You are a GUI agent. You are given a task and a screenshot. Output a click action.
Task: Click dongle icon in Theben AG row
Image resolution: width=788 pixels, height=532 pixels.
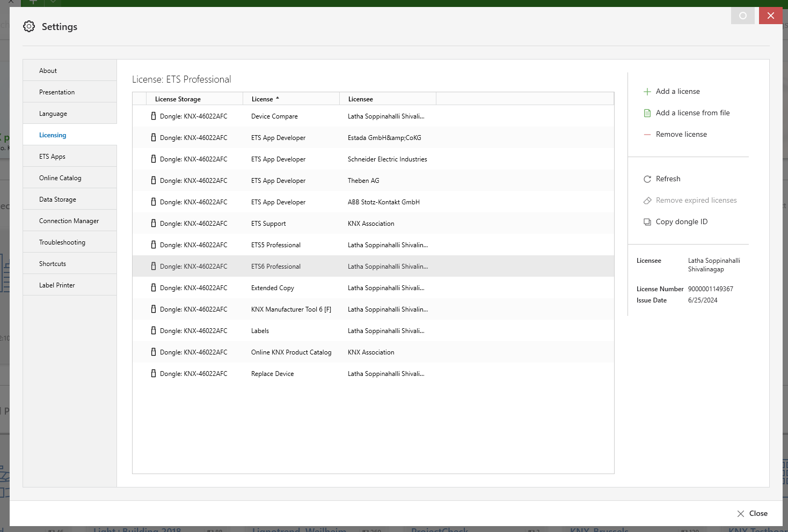pyautogui.click(x=154, y=180)
